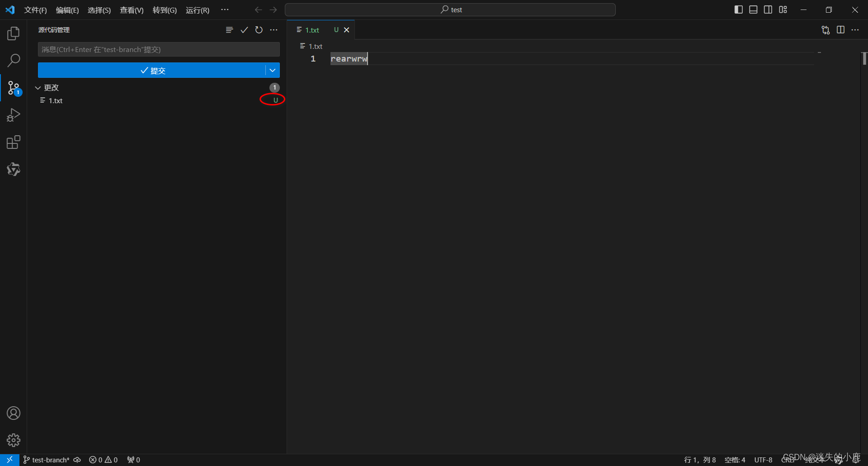The width and height of the screenshot is (868, 466).
Task: Click the commit checkmark icon in header
Action: 244,30
